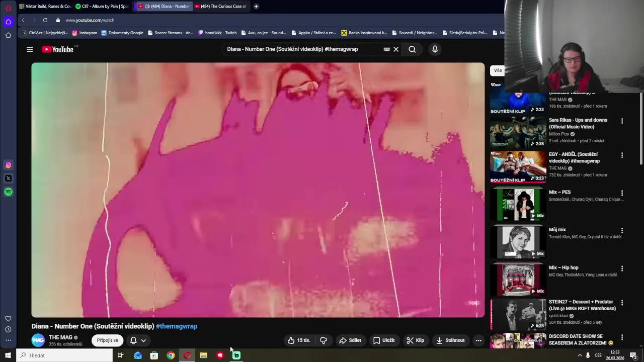The image size is (644, 362).
Task: Go to the YouTube home logo
Action: pos(57,49)
